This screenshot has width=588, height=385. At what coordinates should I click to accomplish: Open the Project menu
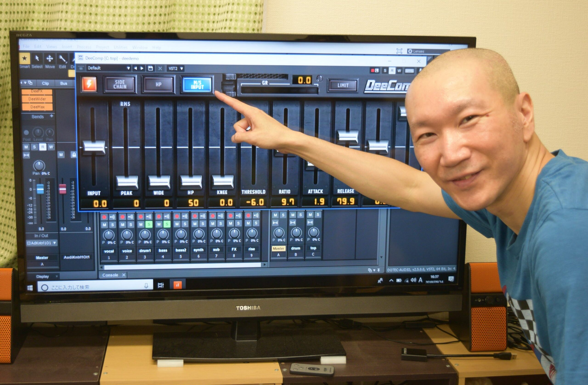(x=102, y=47)
